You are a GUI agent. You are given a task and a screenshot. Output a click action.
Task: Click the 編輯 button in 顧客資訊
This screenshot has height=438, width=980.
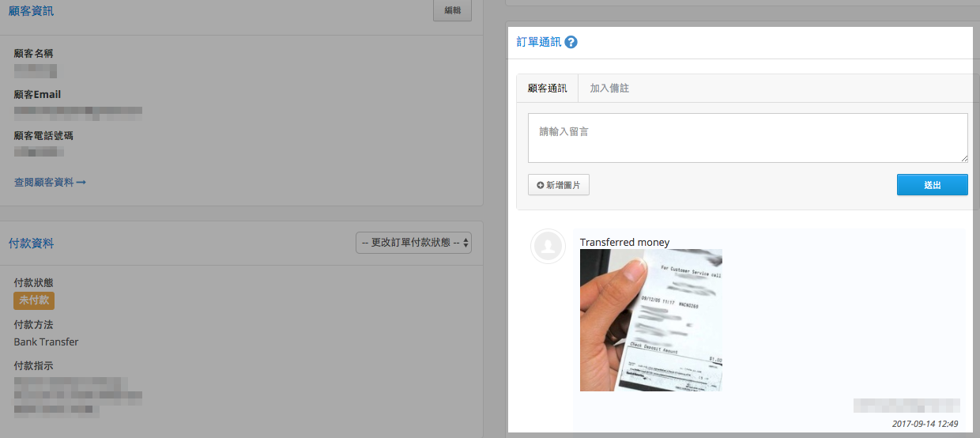(453, 10)
